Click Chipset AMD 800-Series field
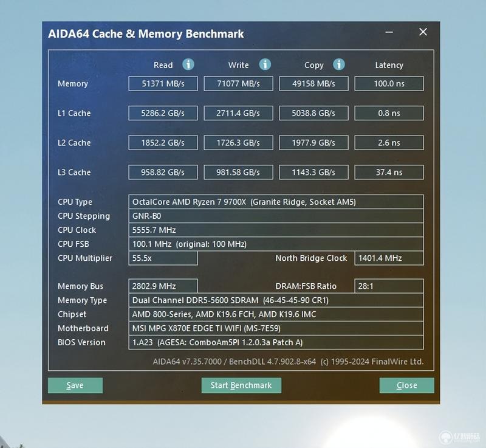This screenshot has height=448, width=486. tap(276, 314)
